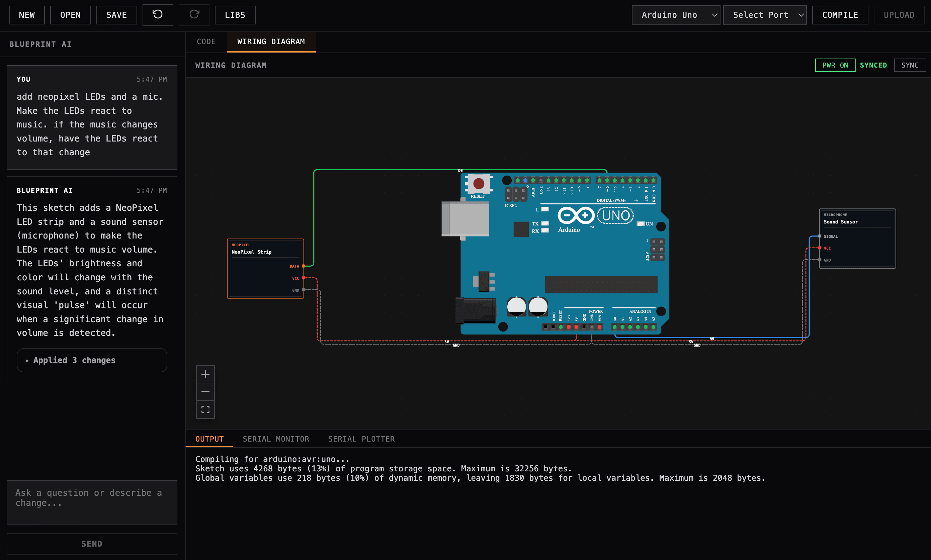
Task: Click the SEND button
Action: (x=92, y=544)
